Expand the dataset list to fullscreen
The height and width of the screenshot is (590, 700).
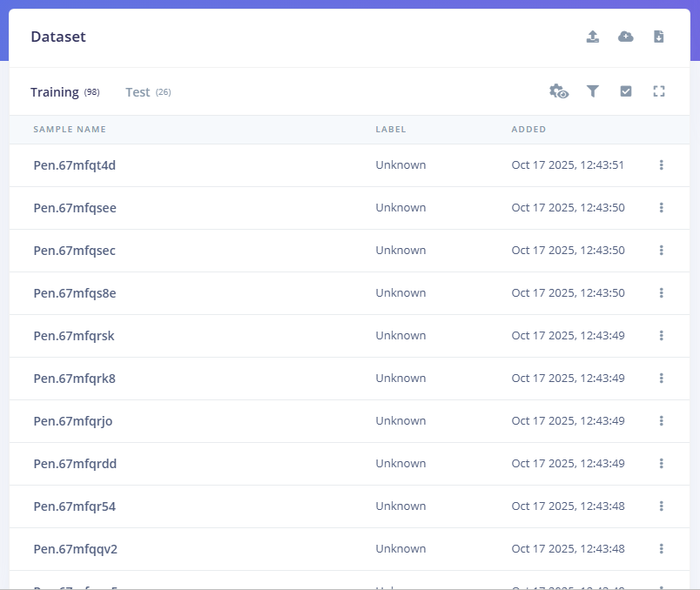pos(659,91)
